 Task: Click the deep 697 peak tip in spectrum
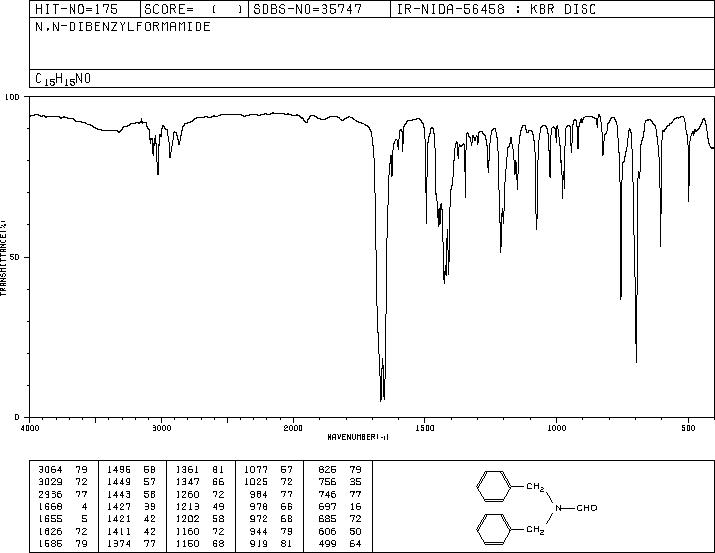pos(636,362)
